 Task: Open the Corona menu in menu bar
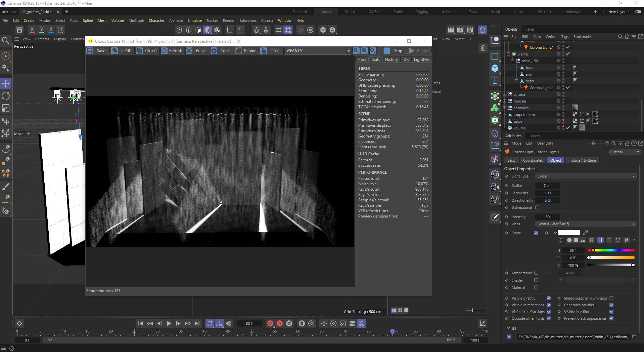click(267, 21)
